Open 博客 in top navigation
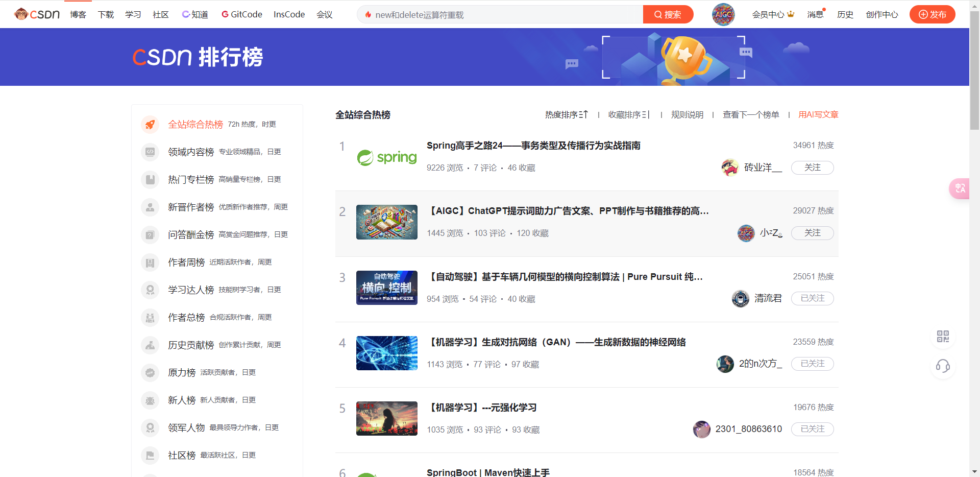This screenshot has width=980, height=477. [78, 14]
